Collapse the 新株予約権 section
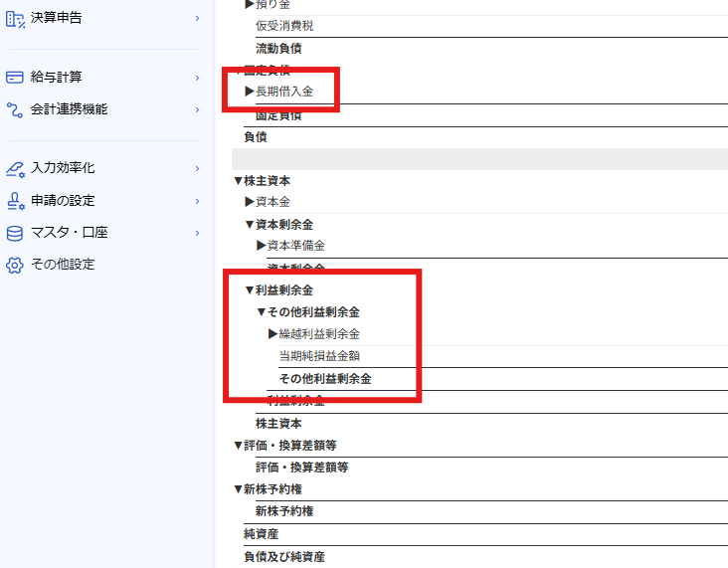The image size is (728, 568). (238, 489)
